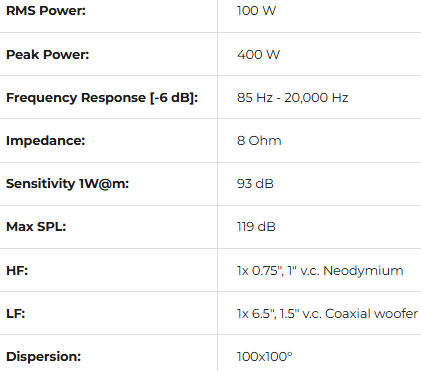This screenshot has height=371, width=421.
Task: Click the 400 W value
Action: tap(258, 55)
